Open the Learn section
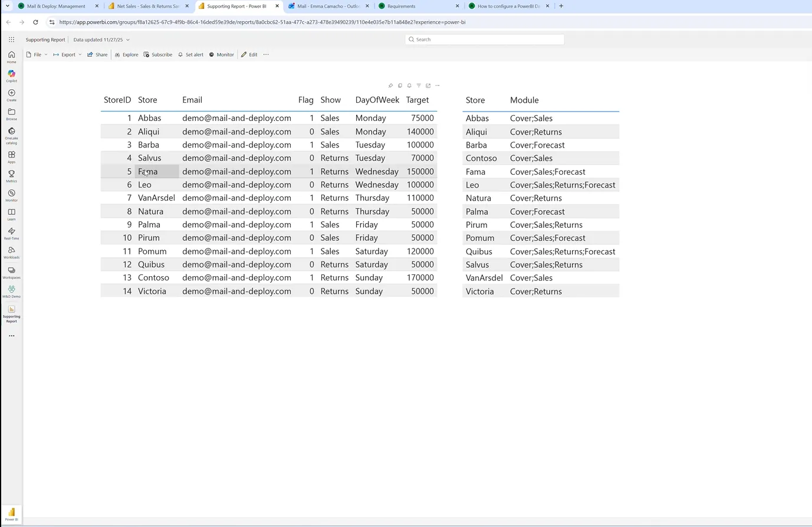The height and width of the screenshot is (527, 812). 11,214
